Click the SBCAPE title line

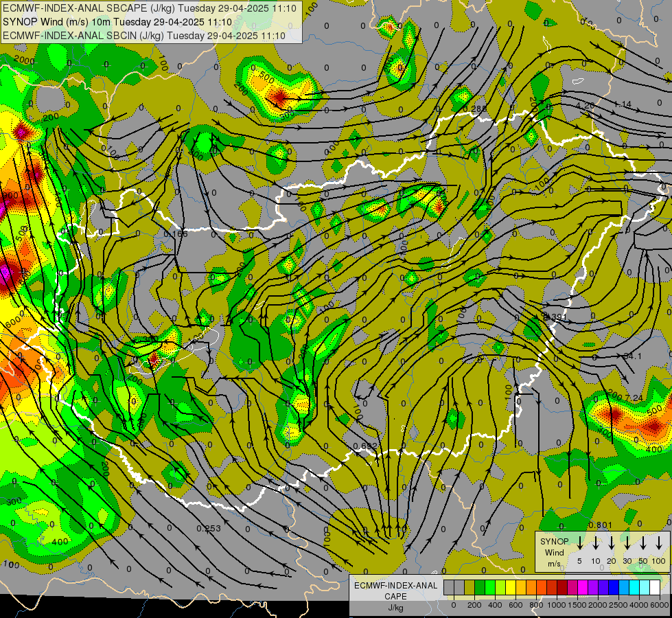pos(150,8)
